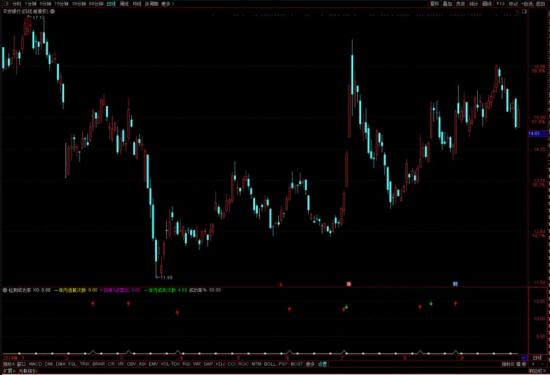Screen dimensions: 550x375
Task: Select the highlighted 日线 daily tab
Action: click(x=111, y=4)
